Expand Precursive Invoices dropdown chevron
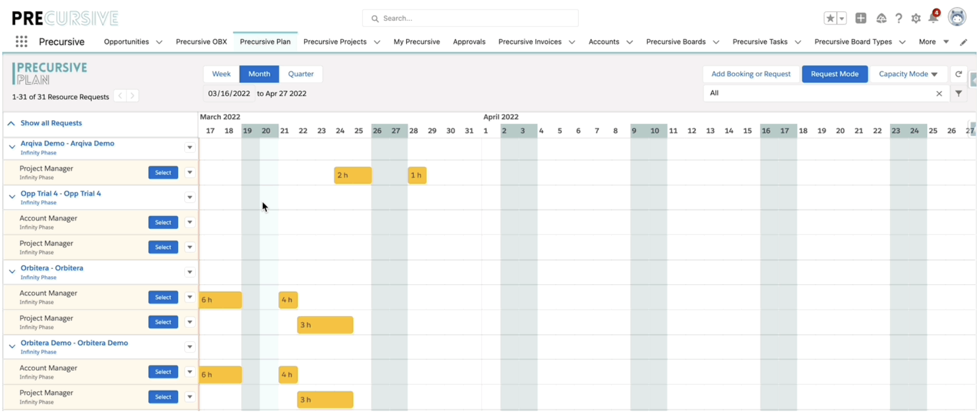The width and height of the screenshot is (980, 415). pyautogui.click(x=572, y=42)
